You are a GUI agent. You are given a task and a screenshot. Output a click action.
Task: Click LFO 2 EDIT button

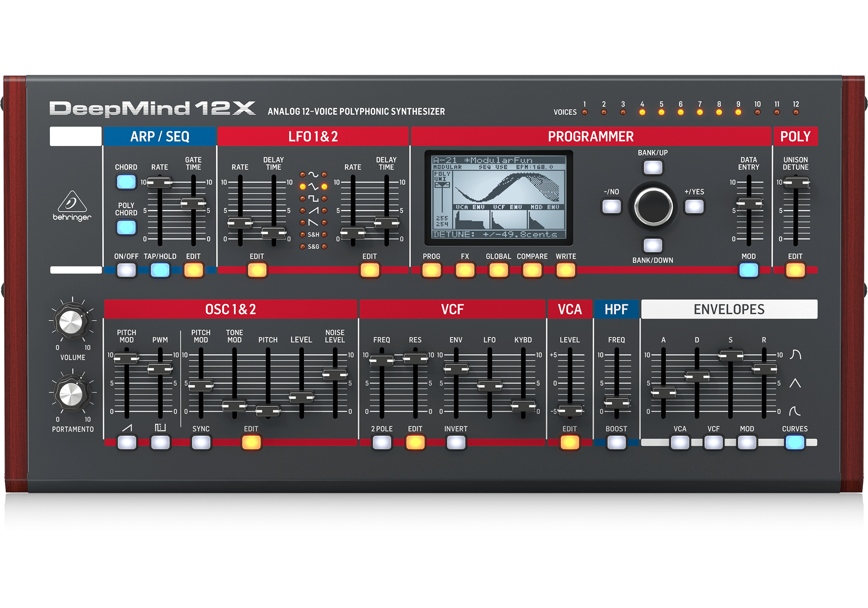(x=370, y=270)
